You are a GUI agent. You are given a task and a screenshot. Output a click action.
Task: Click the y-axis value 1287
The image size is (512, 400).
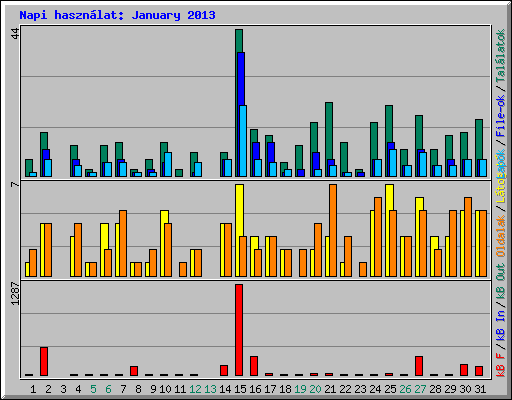coord(15,293)
